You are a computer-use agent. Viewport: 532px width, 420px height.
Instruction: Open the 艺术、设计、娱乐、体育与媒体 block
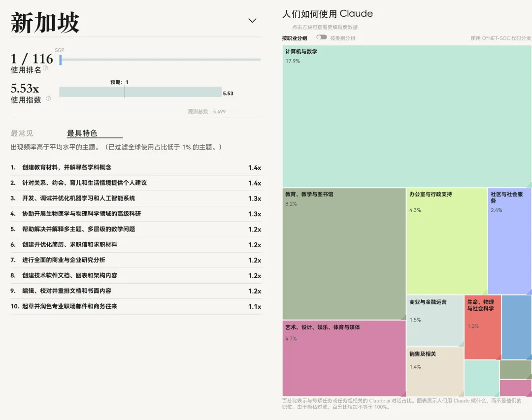tap(344, 358)
